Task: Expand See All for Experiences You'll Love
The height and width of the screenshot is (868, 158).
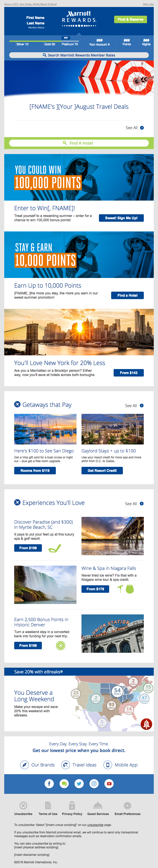Action: click(142, 503)
